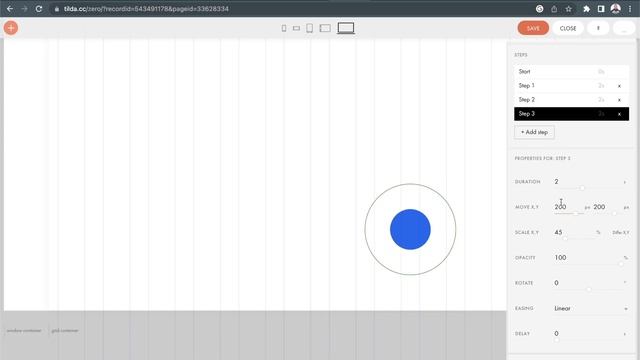
Task: Open the Chrome three-dot menu
Action: [630, 9]
